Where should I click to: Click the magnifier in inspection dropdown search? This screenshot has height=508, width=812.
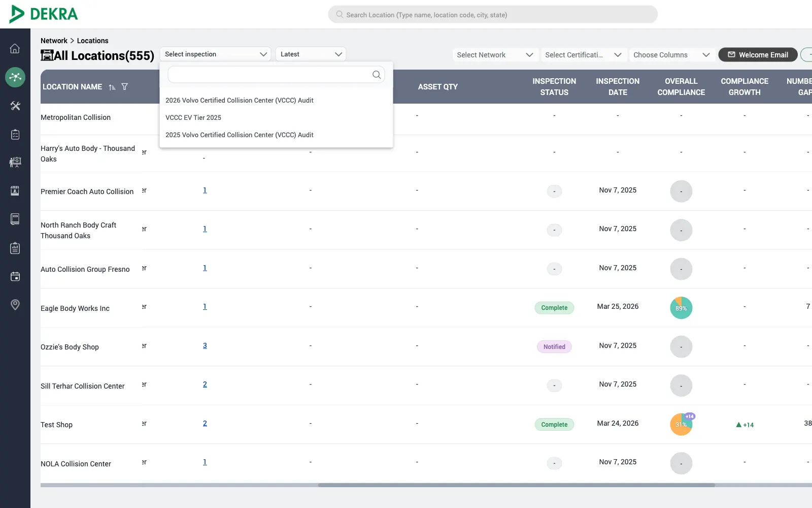(x=377, y=75)
